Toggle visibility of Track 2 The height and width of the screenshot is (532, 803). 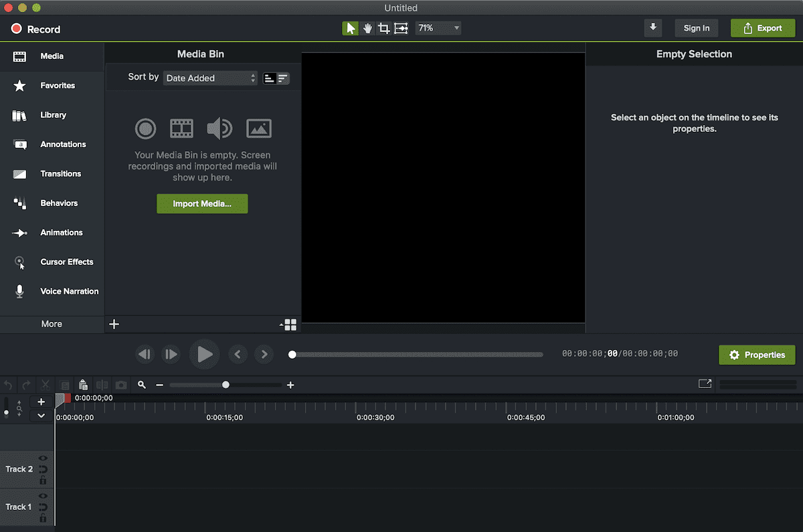click(x=43, y=458)
